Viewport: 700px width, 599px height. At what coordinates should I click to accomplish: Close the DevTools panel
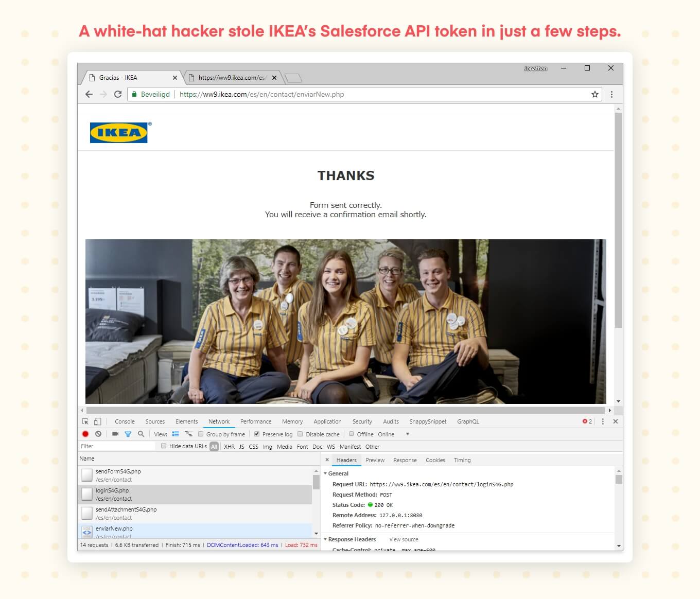pos(616,421)
